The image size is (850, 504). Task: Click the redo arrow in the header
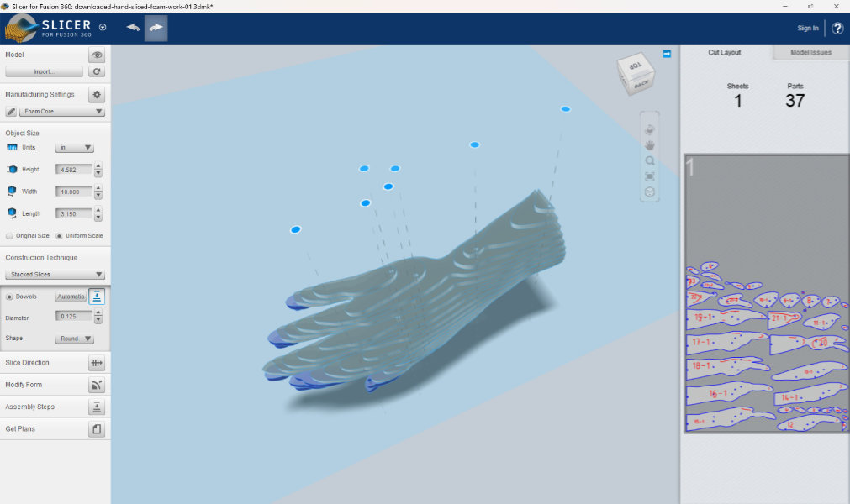click(156, 28)
